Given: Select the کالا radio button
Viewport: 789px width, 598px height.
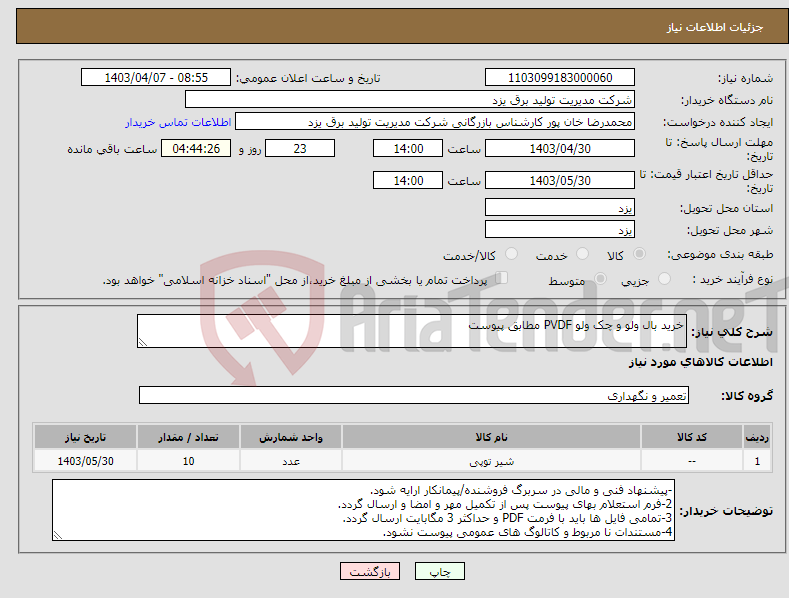Looking at the screenshot, I should [639, 254].
